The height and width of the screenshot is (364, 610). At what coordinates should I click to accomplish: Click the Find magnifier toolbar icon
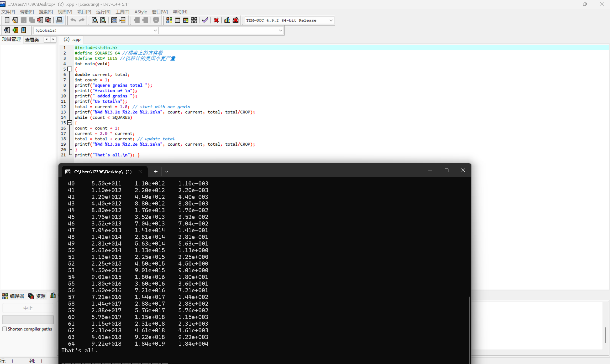pos(95,20)
